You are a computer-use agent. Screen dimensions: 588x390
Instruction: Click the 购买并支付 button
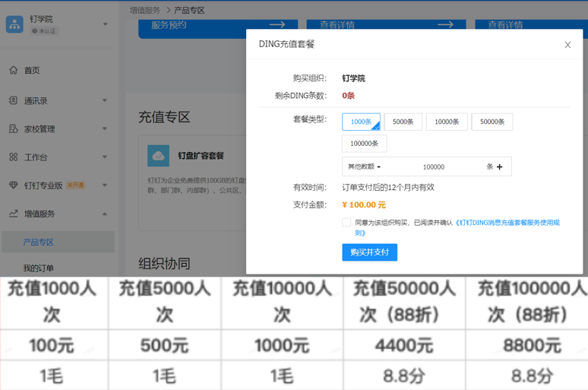(369, 252)
